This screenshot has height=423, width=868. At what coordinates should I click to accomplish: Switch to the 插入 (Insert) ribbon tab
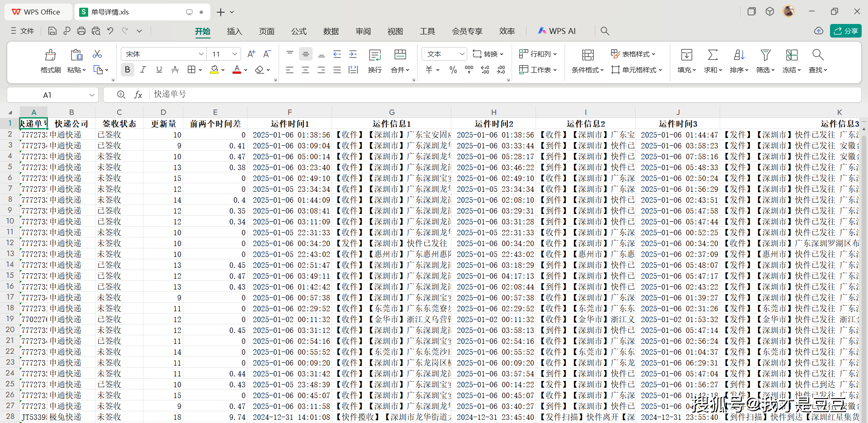234,31
